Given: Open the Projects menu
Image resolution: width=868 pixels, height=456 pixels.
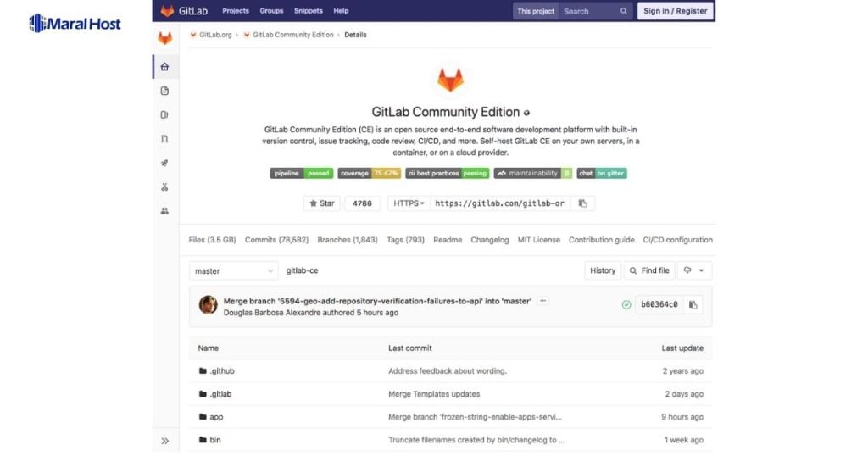Looking at the screenshot, I should click(236, 10).
